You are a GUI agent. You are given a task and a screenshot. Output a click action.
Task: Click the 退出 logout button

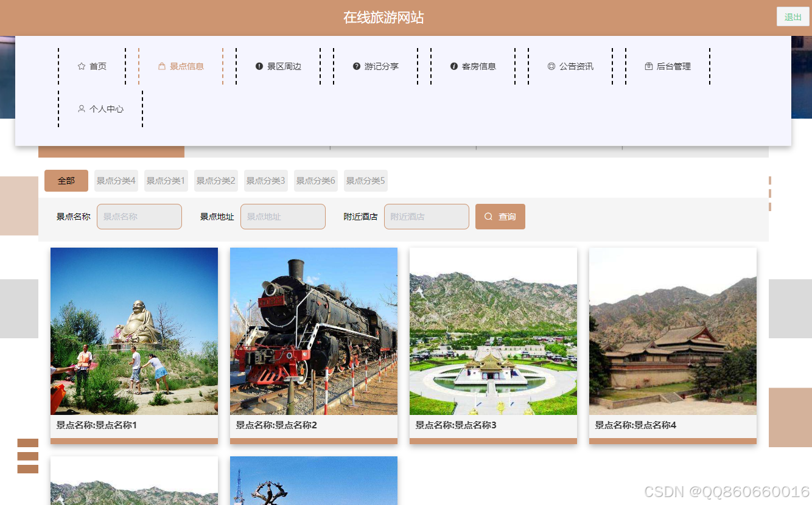click(x=793, y=17)
